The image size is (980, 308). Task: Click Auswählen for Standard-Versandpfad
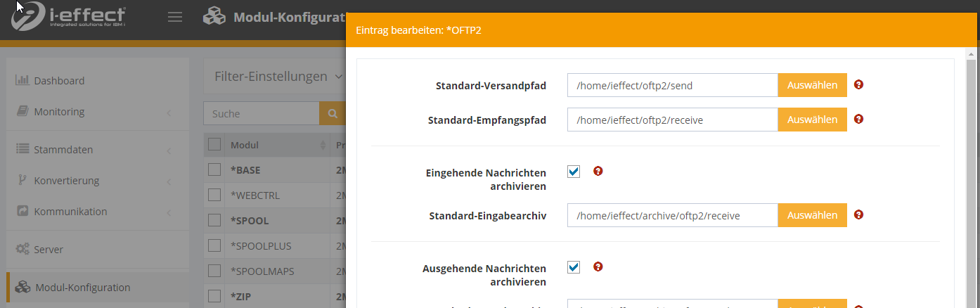coord(812,85)
